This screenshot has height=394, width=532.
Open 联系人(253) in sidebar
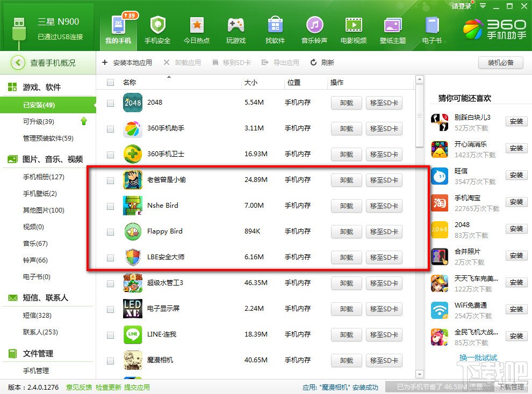click(40, 332)
